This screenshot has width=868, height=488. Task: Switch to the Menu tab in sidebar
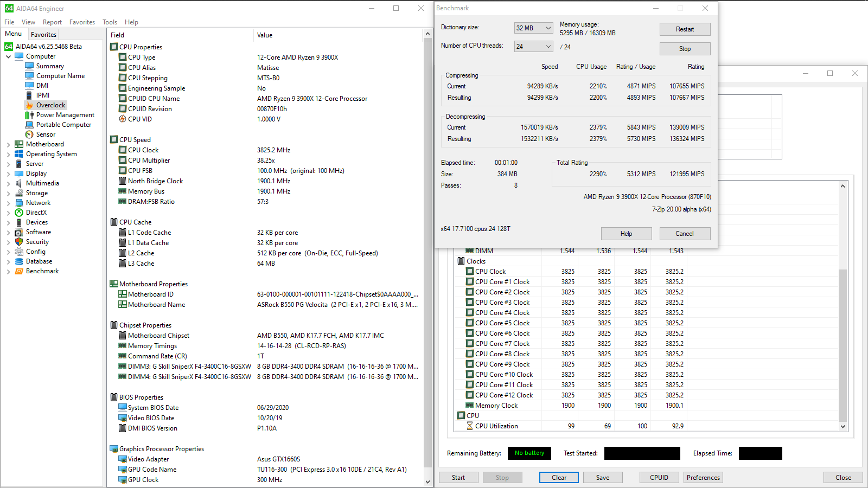[14, 34]
